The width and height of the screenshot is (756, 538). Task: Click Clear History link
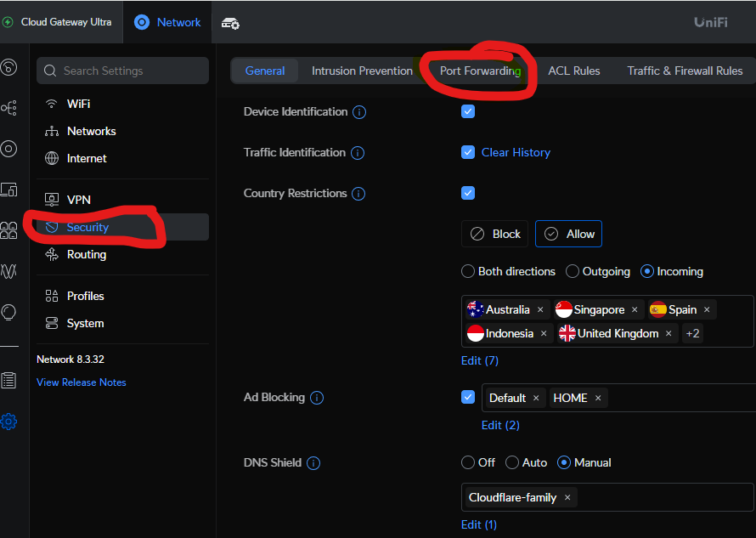(516, 152)
